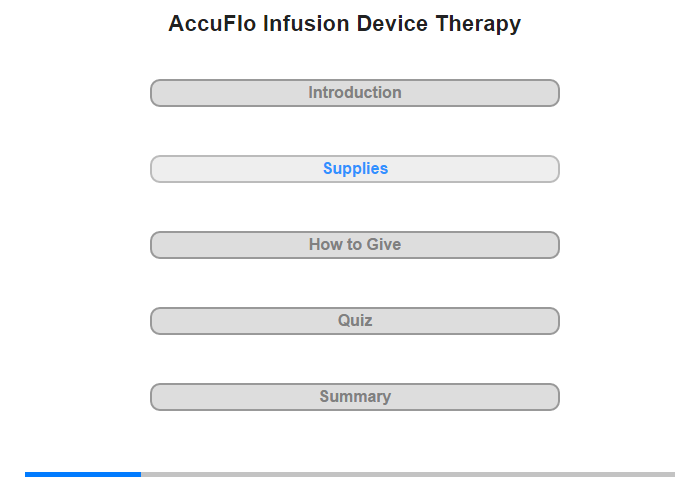Open the Summary section
700x480 pixels.
[354, 397]
